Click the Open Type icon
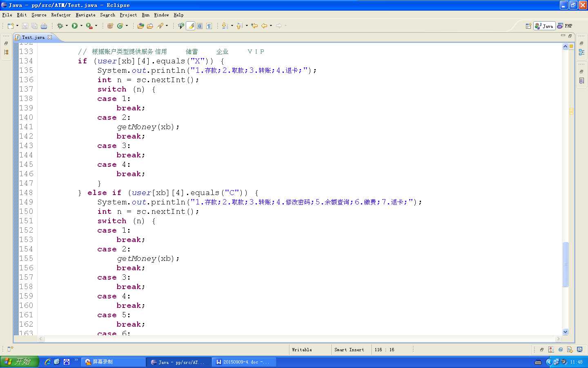This screenshot has height=368, width=588. (x=140, y=26)
